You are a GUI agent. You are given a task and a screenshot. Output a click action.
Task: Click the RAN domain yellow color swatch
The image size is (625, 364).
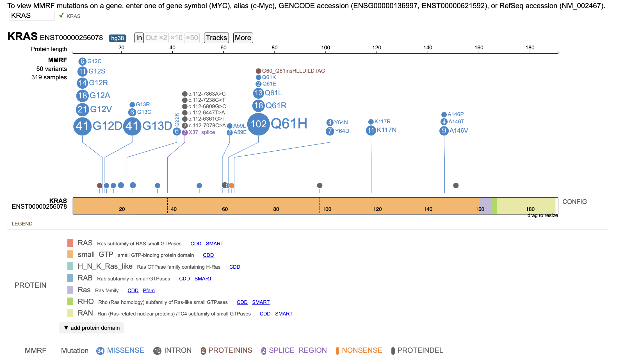(70, 313)
